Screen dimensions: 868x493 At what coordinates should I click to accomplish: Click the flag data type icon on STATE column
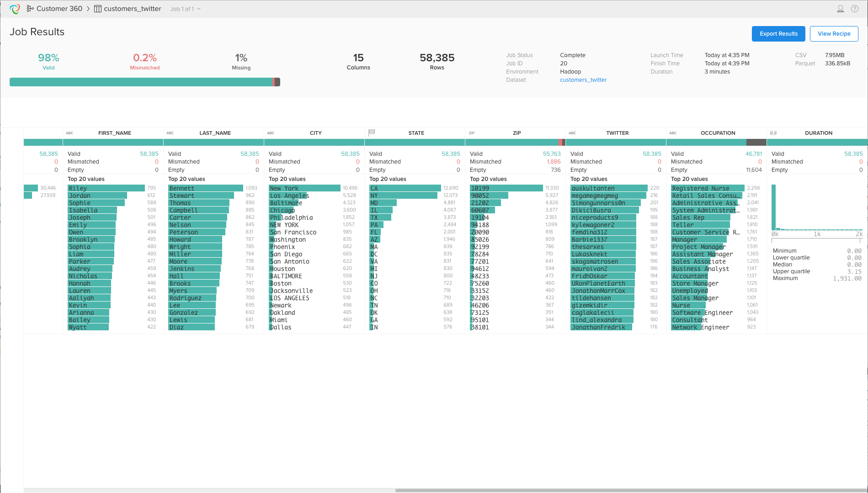pos(371,133)
